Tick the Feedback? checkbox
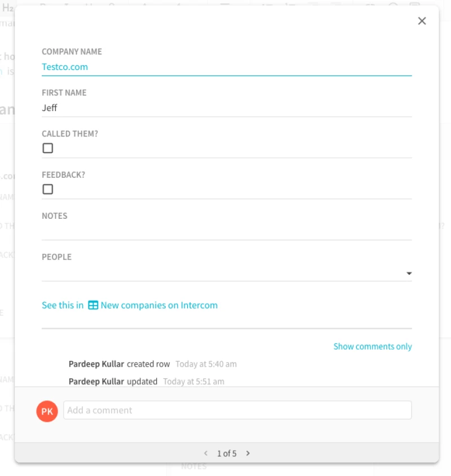The width and height of the screenshot is (451, 476). coord(48,189)
